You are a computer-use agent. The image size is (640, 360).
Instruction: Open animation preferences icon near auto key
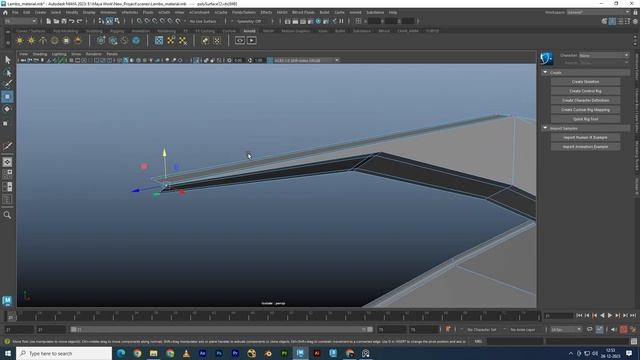point(633,329)
